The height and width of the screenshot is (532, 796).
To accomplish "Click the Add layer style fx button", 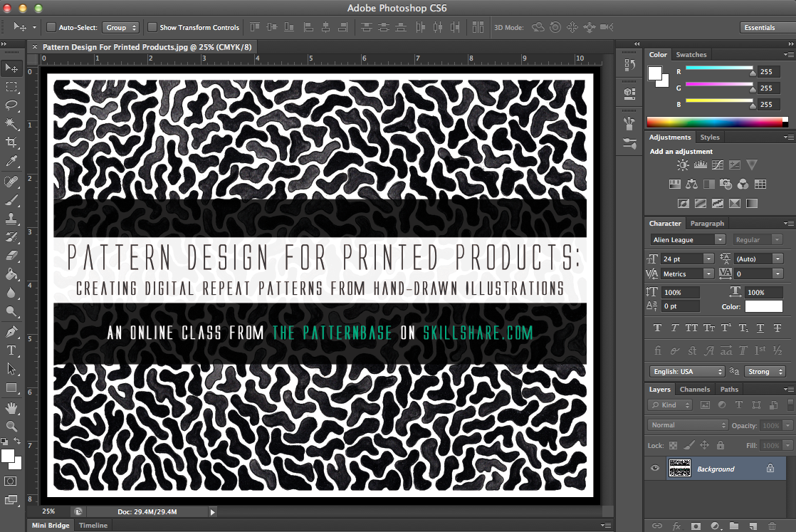I will [x=676, y=526].
